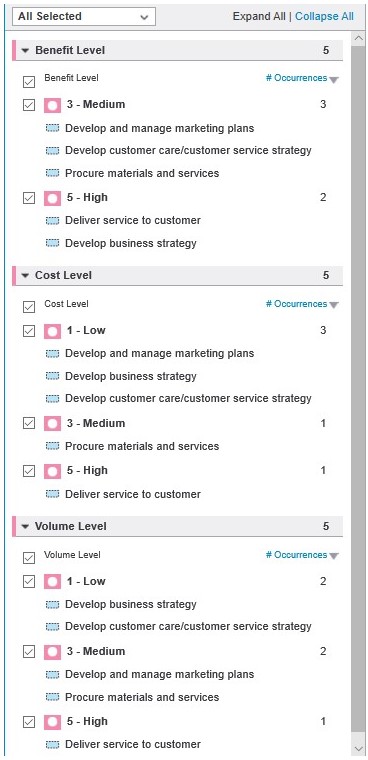Click process icon beside Procure materials under Benefit Level
368x760 pixels.
pyautogui.click(x=52, y=173)
